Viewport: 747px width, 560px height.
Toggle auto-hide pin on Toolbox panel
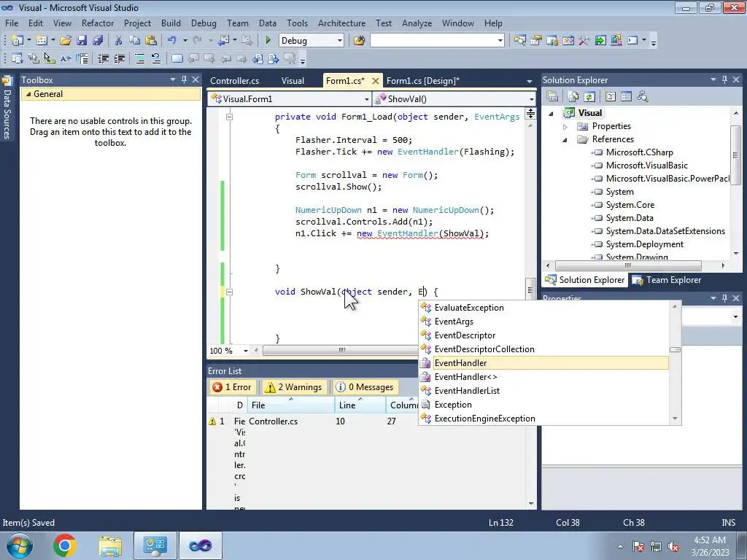(x=184, y=79)
